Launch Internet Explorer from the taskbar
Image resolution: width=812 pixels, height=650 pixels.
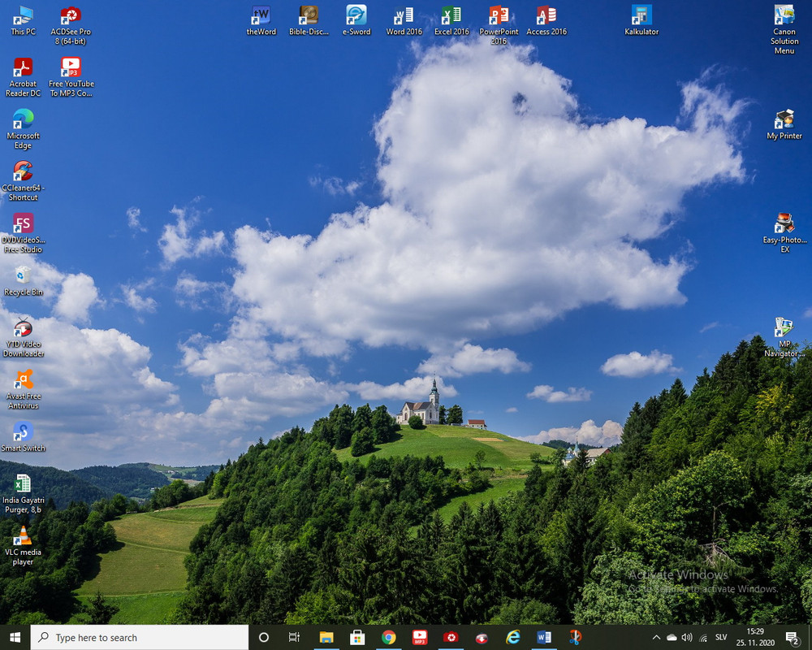[512, 637]
